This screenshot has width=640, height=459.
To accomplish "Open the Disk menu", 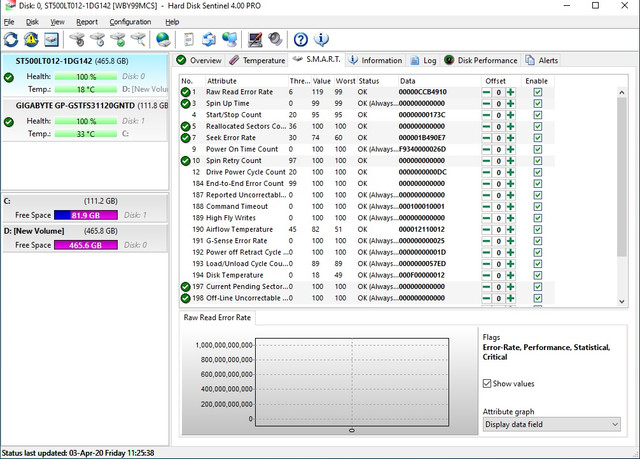I will pos(32,22).
